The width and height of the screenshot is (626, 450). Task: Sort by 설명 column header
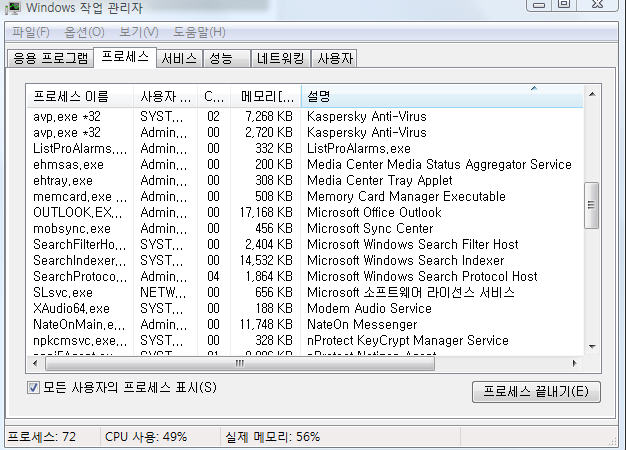[442, 96]
